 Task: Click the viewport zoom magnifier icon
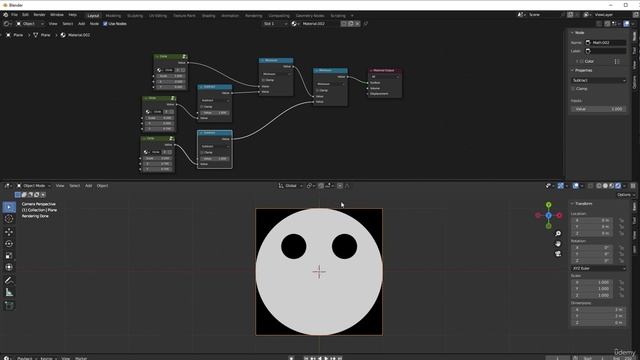tap(558, 233)
